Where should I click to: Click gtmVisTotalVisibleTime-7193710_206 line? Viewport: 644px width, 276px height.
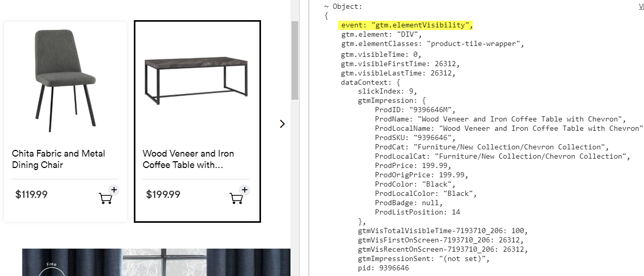coord(443,231)
